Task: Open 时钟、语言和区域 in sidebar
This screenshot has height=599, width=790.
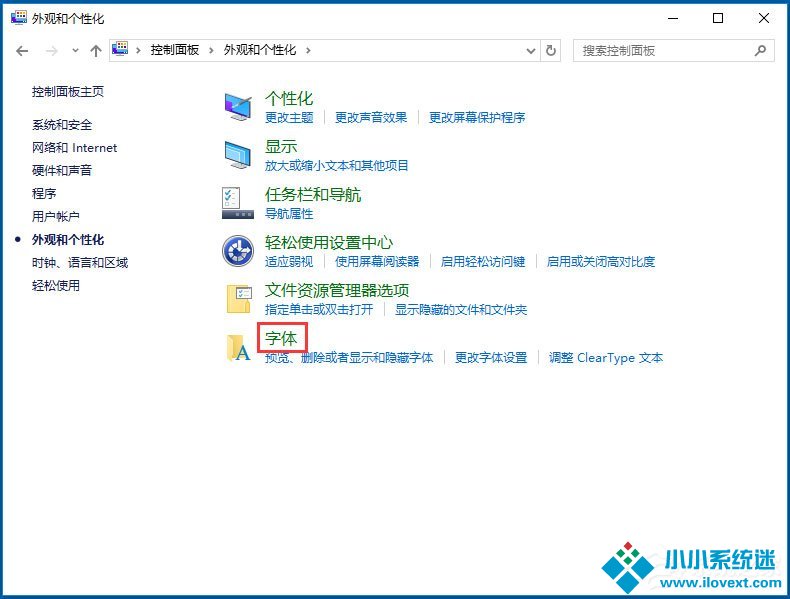Action: pyautogui.click(x=80, y=262)
